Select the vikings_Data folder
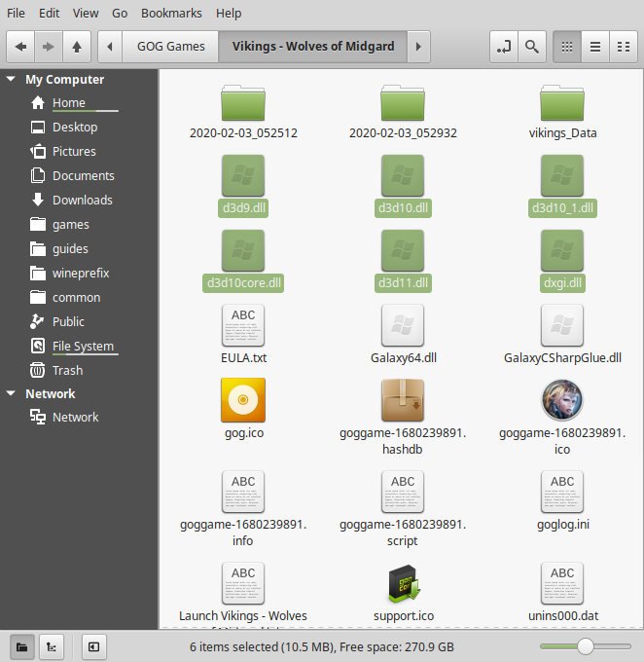Image resolution: width=644 pixels, height=662 pixels. click(x=562, y=112)
